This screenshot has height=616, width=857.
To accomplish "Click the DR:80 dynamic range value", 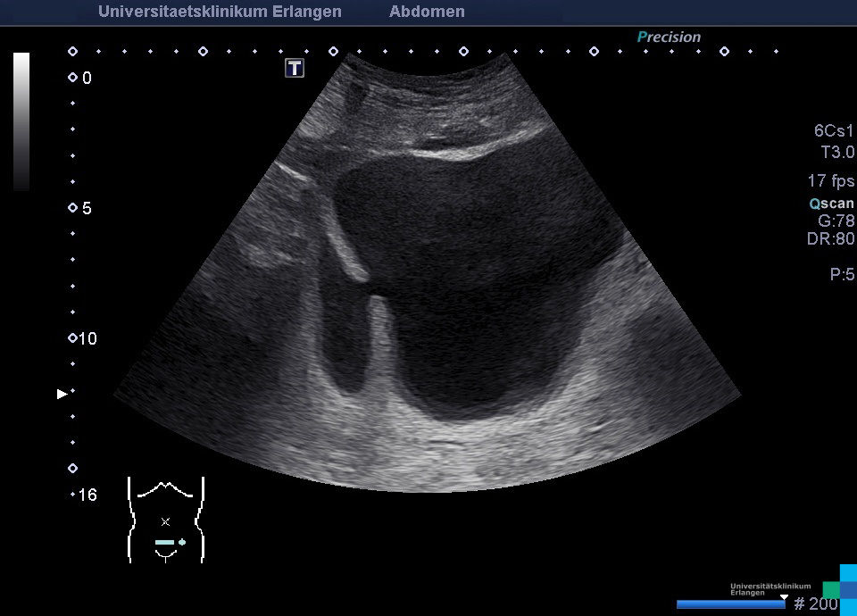I will click(830, 239).
